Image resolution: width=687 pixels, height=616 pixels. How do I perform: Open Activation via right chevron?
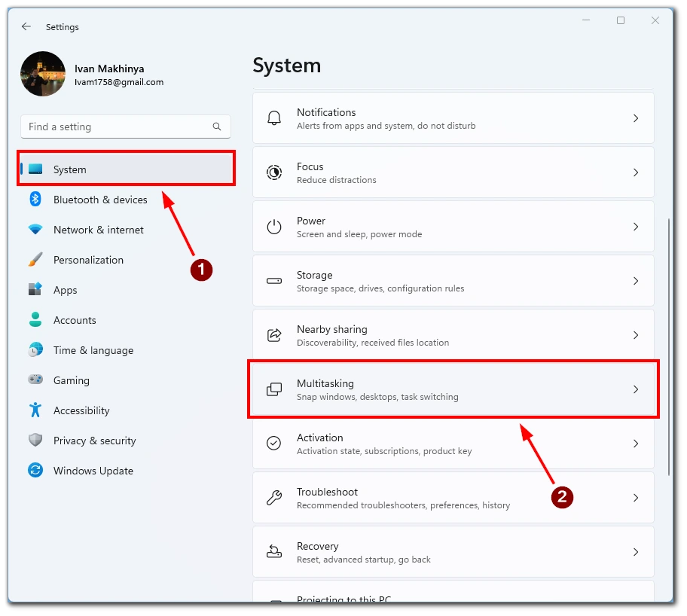point(636,444)
